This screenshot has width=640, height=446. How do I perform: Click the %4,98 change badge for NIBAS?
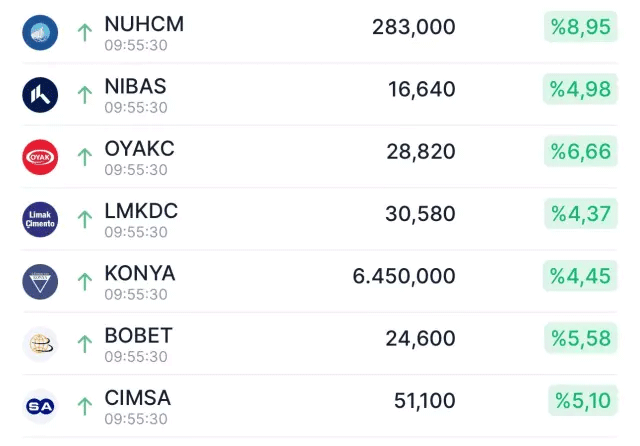pos(580,90)
